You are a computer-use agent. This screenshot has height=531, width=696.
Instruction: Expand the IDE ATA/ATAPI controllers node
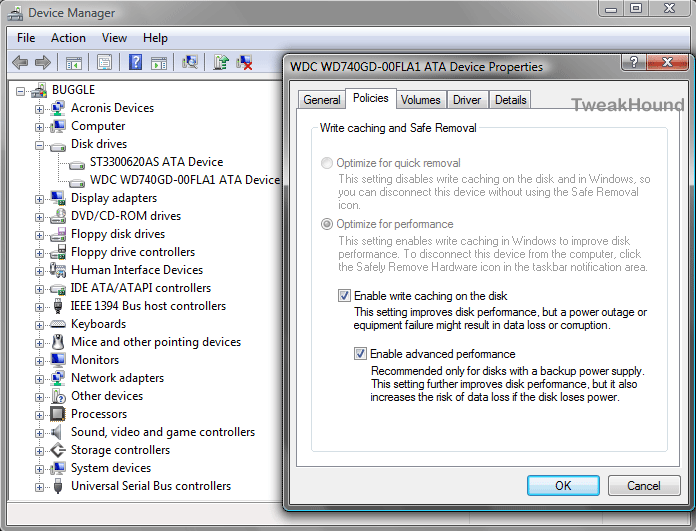tap(40, 289)
